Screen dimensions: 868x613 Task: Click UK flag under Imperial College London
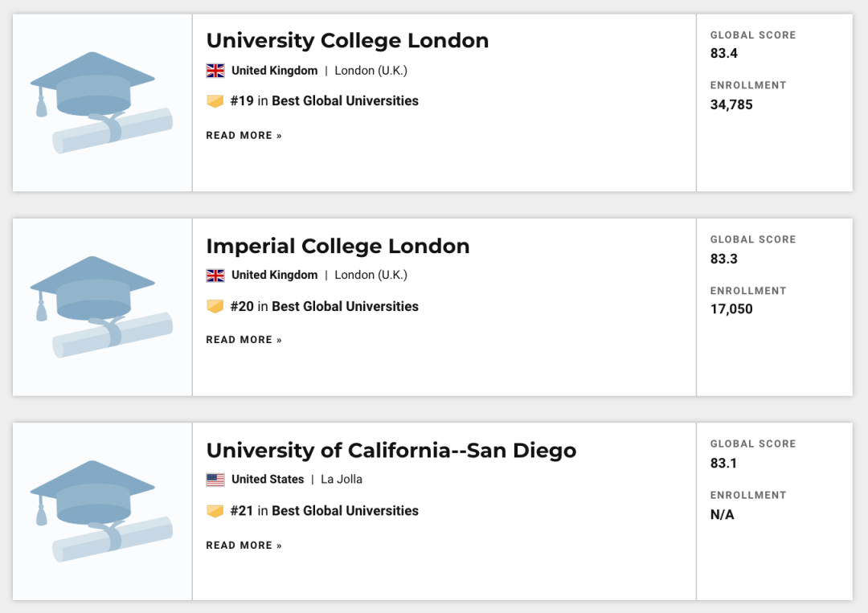[215, 276]
